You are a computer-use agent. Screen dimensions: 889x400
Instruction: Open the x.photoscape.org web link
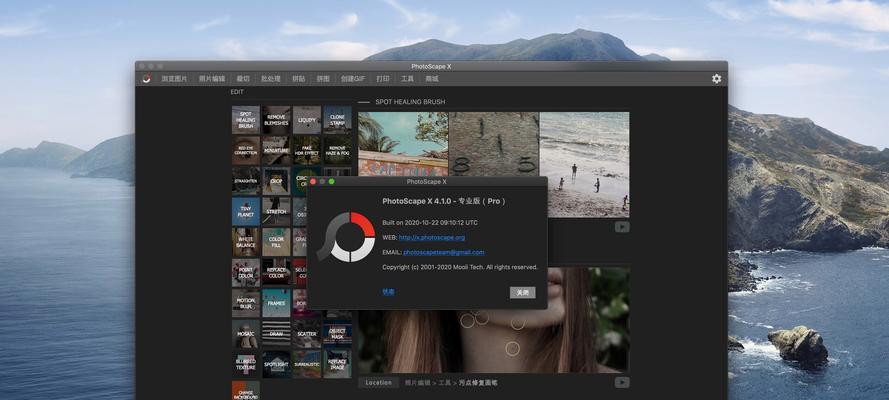(x=432, y=237)
